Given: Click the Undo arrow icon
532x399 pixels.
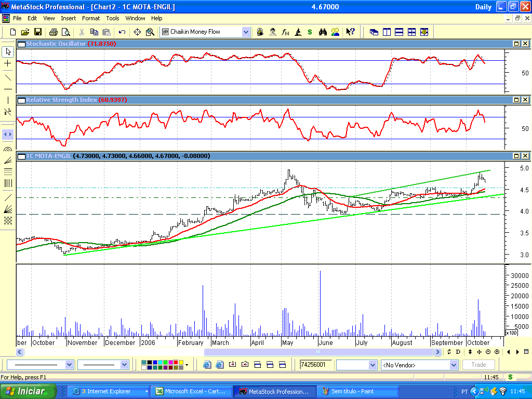Looking at the screenshot, I should 122,32.
